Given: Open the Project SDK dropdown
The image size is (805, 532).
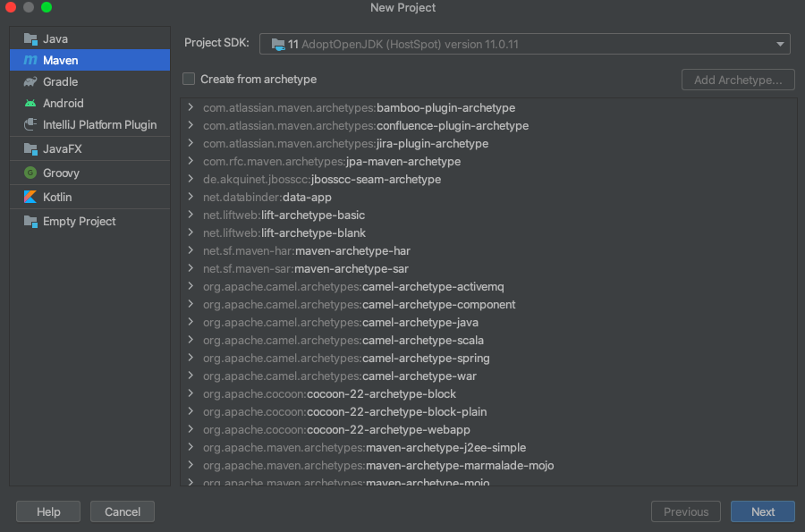Looking at the screenshot, I should (x=525, y=44).
